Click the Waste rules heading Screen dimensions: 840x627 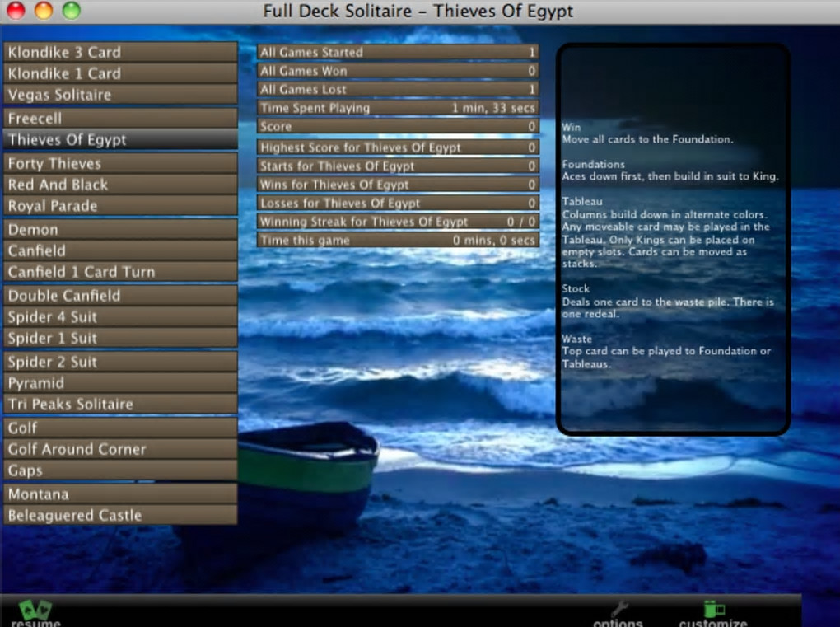tap(576, 339)
